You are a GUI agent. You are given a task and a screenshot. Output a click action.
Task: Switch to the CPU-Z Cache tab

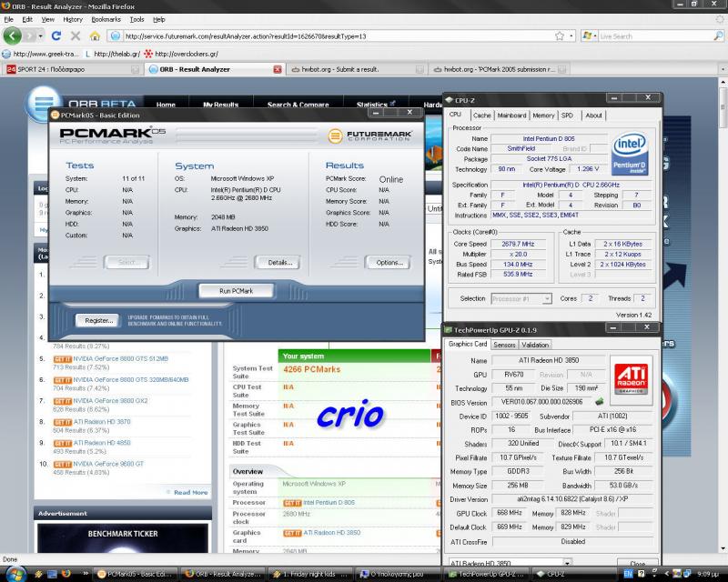point(482,115)
